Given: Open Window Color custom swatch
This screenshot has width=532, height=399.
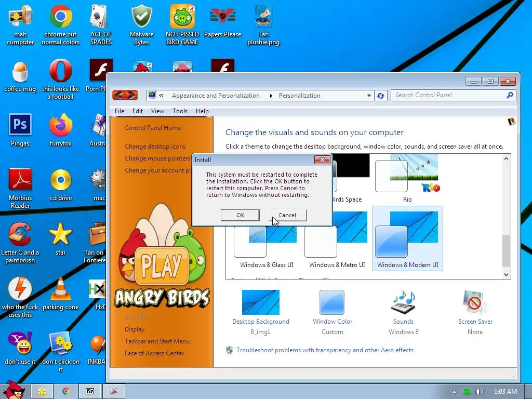Looking at the screenshot, I should (x=332, y=312).
